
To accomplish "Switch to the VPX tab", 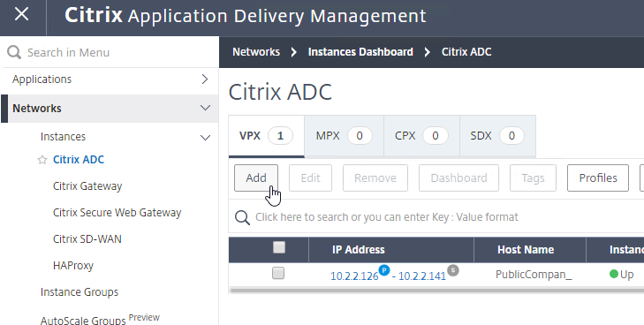I will coord(266,136).
